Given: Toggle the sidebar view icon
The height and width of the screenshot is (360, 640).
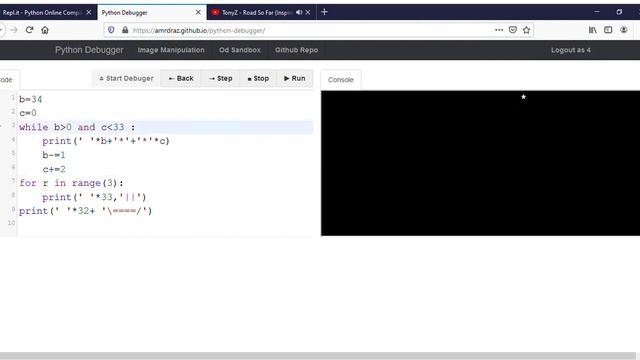Looking at the screenshot, I should click(608, 30).
